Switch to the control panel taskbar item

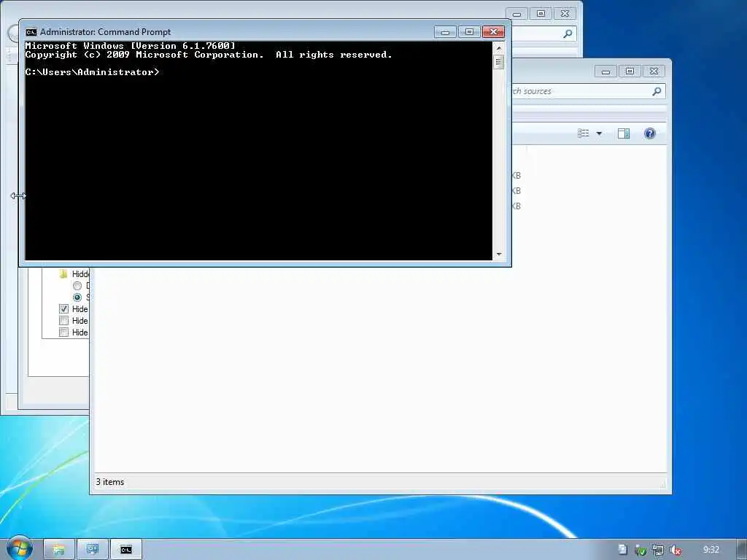coord(93,550)
